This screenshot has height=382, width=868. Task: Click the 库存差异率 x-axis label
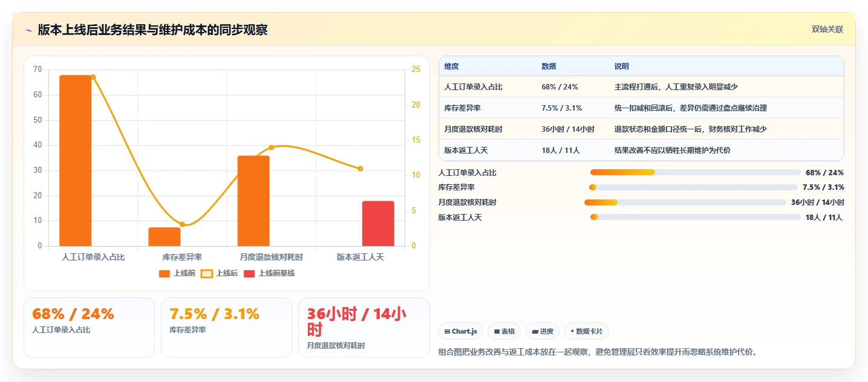pos(182,257)
